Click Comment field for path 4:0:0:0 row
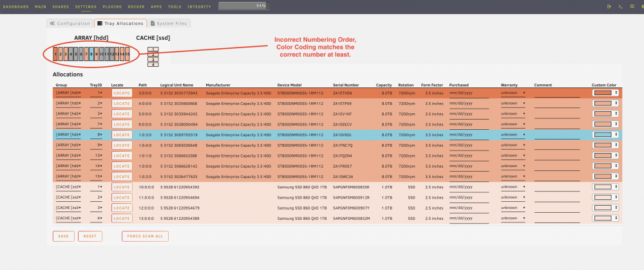This screenshot has width=644, height=270. click(557, 104)
